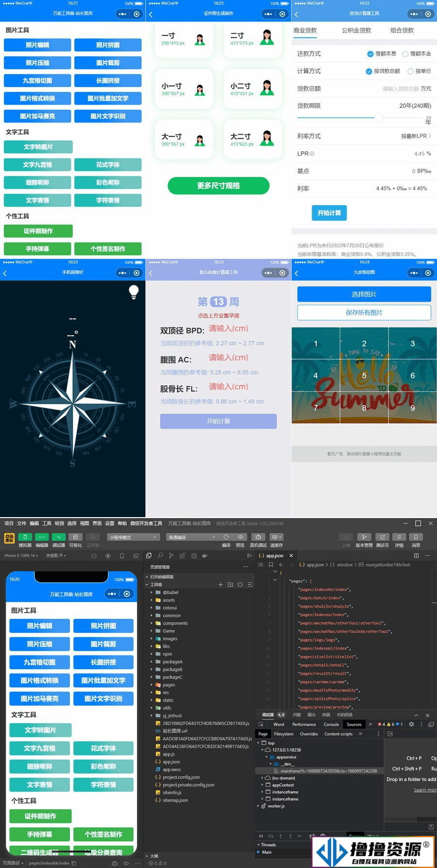Click the new file icon in 工具箱 header

[220, 585]
